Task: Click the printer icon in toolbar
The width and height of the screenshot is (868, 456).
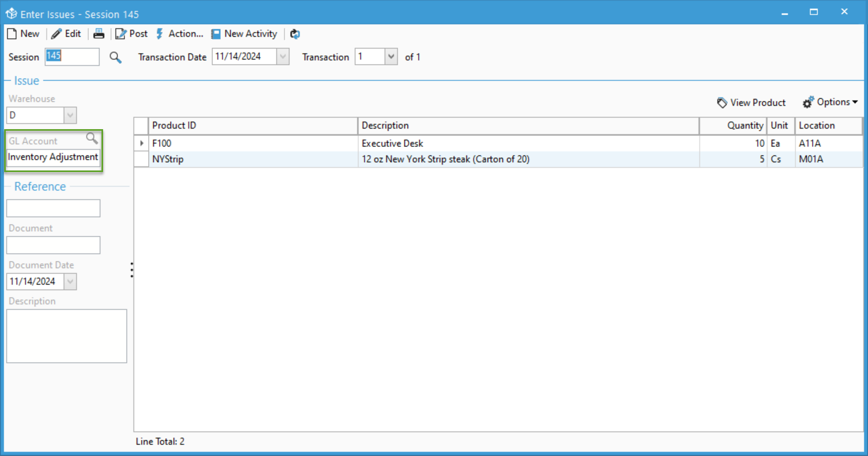Action: (99, 34)
